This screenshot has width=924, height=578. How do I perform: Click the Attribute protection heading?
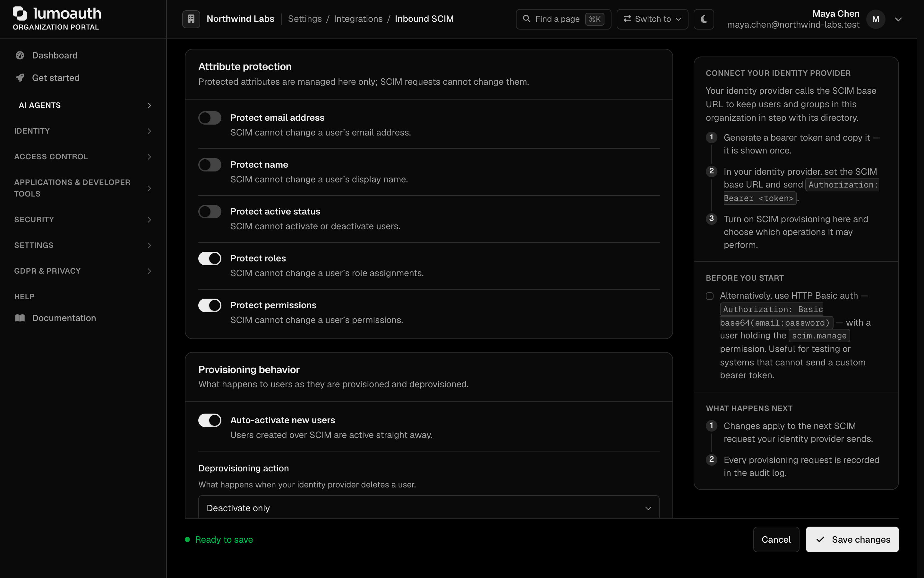[245, 66]
